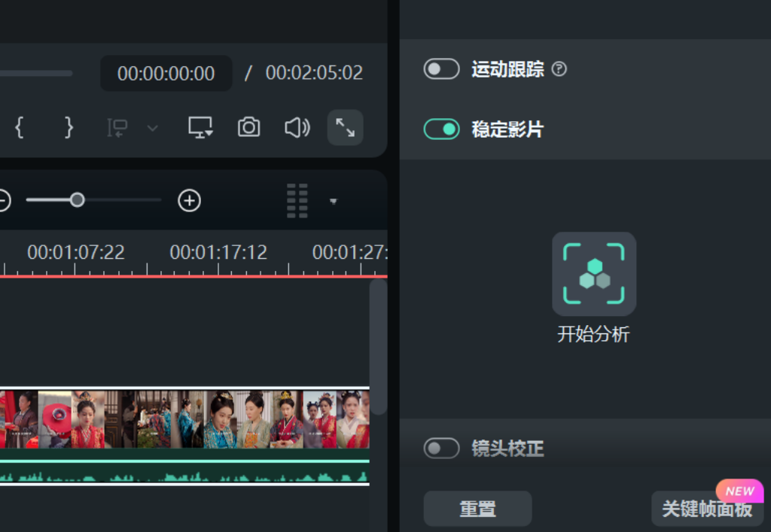Viewport: 771px width, 532px height.
Task: Open help via question mark beside 运动跟踪
Action: pyautogui.click(x=559, y=69)
